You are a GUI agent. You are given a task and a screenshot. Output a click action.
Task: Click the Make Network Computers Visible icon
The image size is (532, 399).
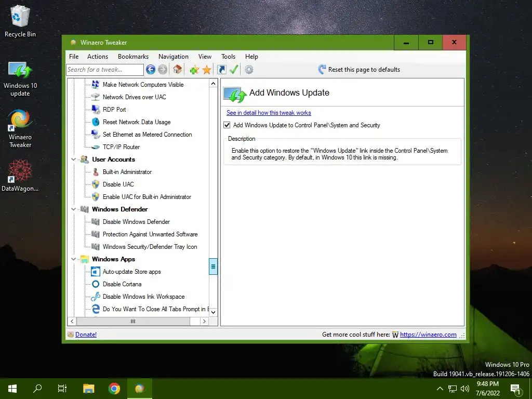[96, 85]
